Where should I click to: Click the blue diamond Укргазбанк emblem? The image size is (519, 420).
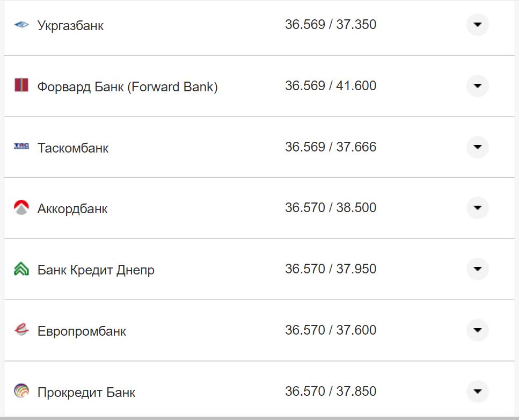tap(21, 24)
